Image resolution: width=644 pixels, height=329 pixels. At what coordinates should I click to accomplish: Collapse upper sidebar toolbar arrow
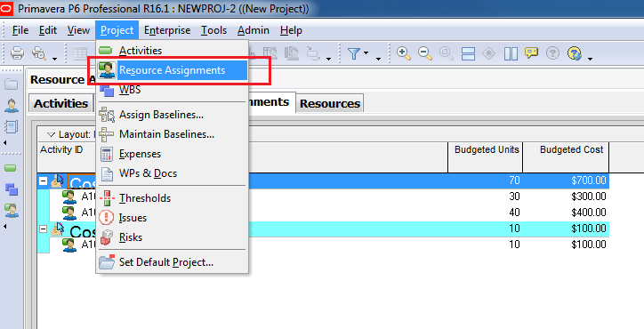tap(5, 143)
